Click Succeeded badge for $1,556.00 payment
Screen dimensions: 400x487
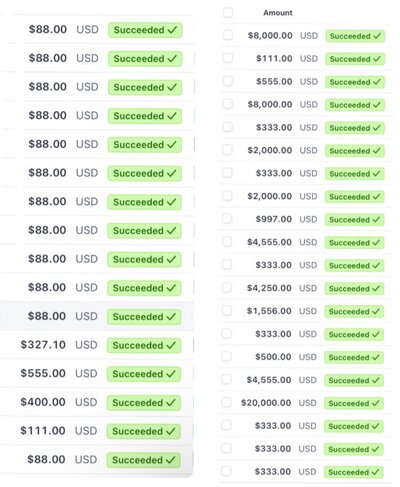(x=354, y=311)
